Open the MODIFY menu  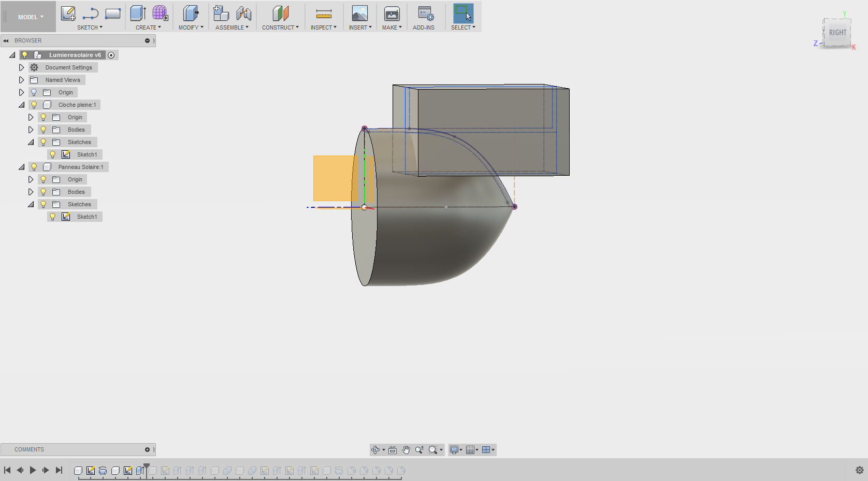tap(191, 27)
